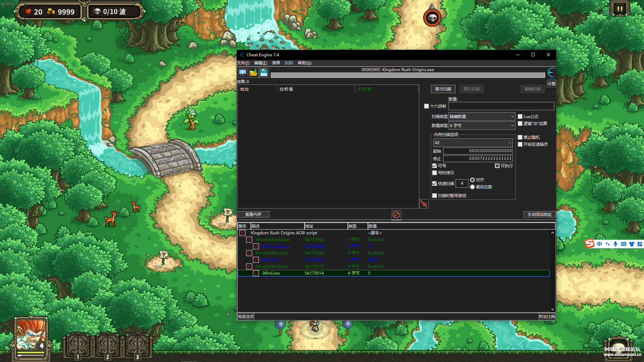Click the value input field
Screen dimensions: 644x362
click(501, 106)
